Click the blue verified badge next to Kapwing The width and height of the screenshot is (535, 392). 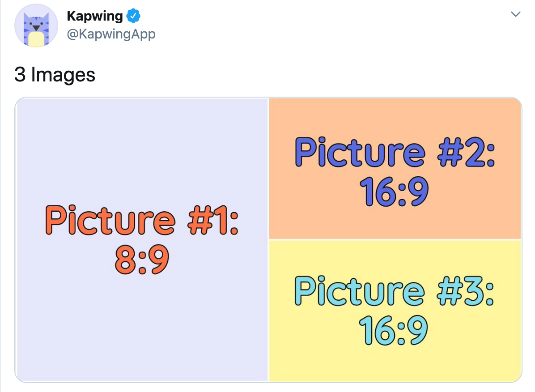coord(133,15)
